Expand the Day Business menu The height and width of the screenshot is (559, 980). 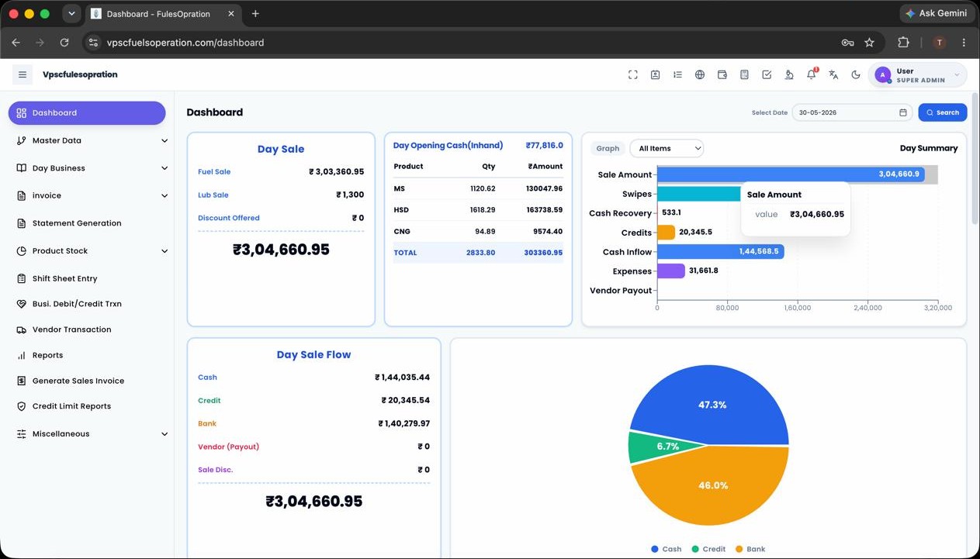tap(92, 168)
